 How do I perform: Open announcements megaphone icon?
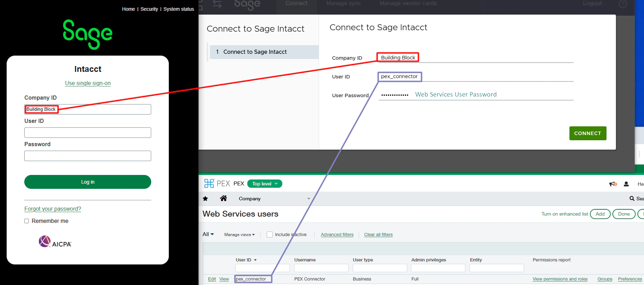pyautogui.click(x=613, y=184)
